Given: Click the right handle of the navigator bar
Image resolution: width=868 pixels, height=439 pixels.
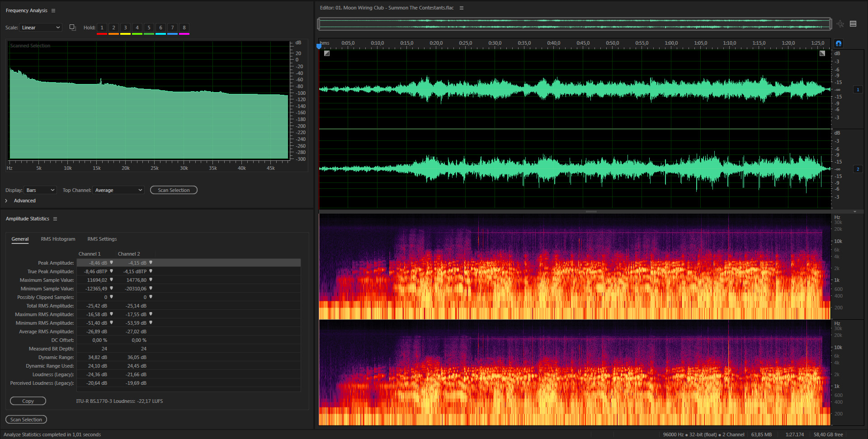Looking at the screenshot, I should point(830,24).
